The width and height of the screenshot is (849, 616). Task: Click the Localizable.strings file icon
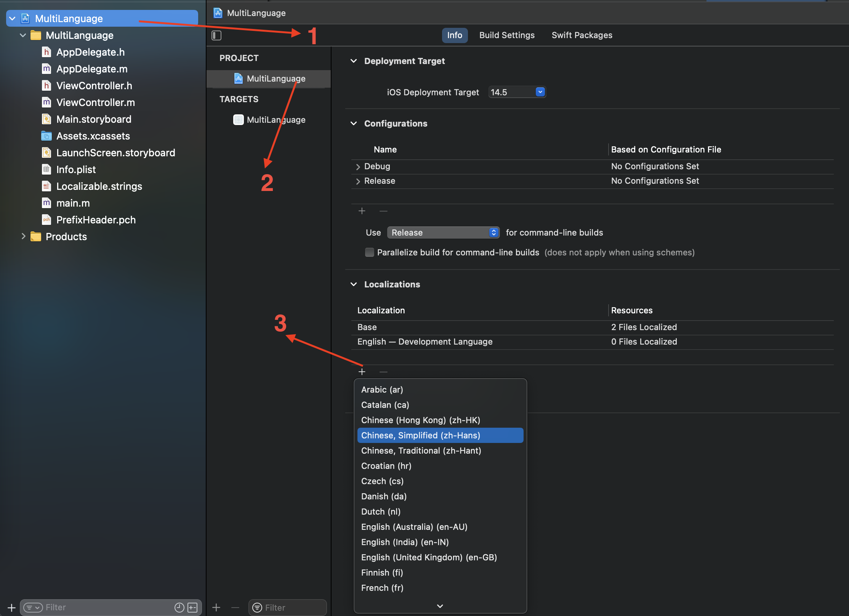[46, 186]
